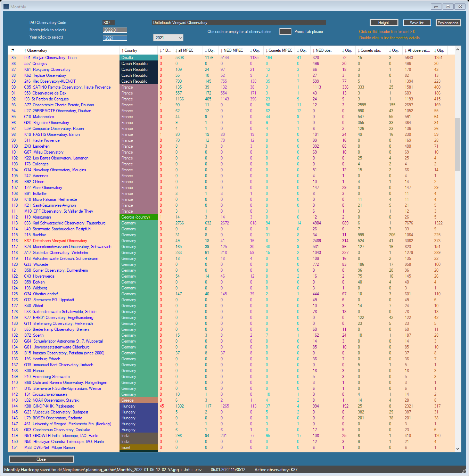Select row K87 Dettelbach Vineyard Observatory
Screen dimensions: 469x476
[231, 241]
